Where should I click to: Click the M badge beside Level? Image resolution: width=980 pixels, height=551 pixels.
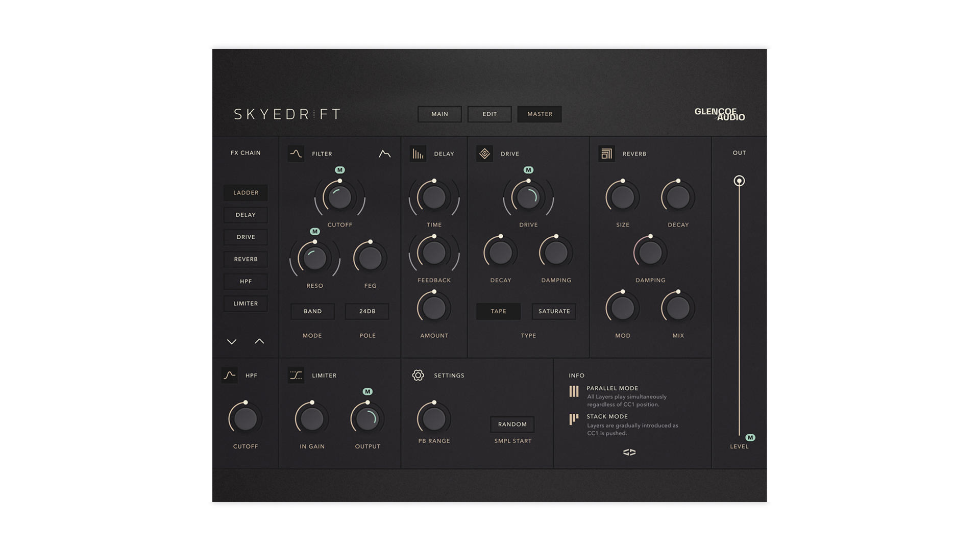(x=750, y=437)
